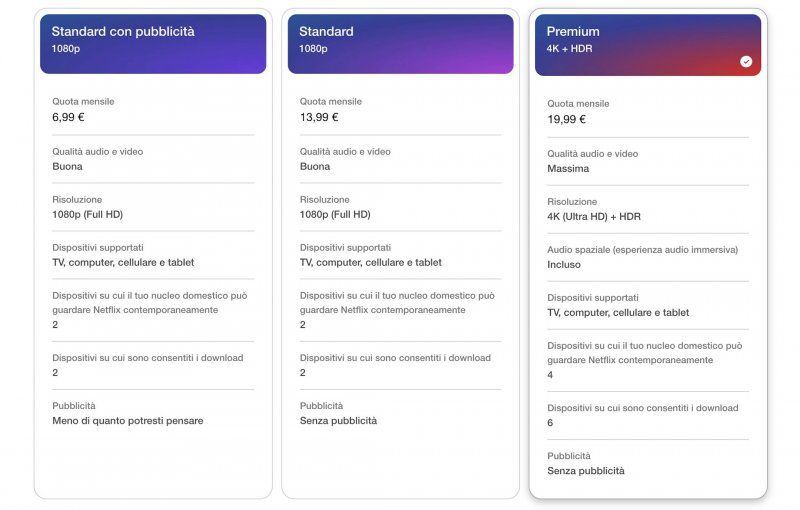This screenshot has height=510, width=800.
Task: Click the 13,99 € monthly price
Action: (319, 117)
